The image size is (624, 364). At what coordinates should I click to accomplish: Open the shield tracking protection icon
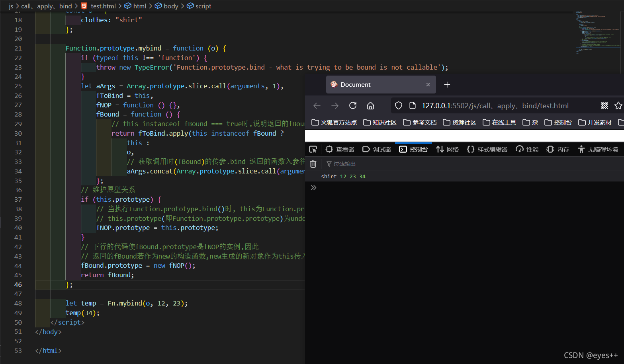point(399,105)
